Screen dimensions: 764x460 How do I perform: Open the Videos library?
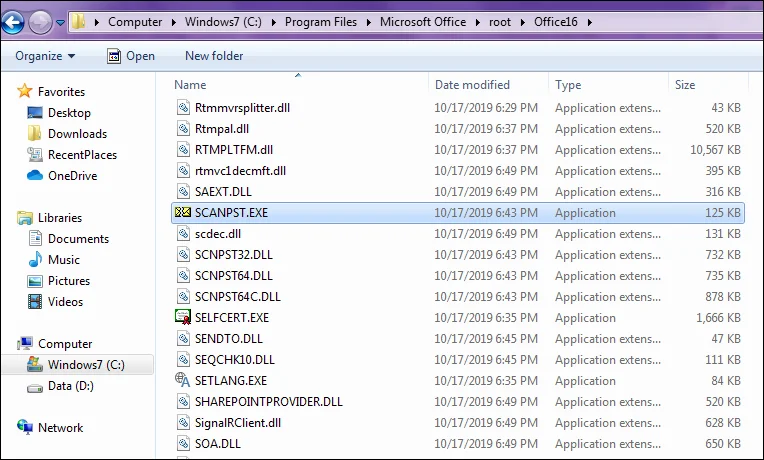[x=65, y=302]
